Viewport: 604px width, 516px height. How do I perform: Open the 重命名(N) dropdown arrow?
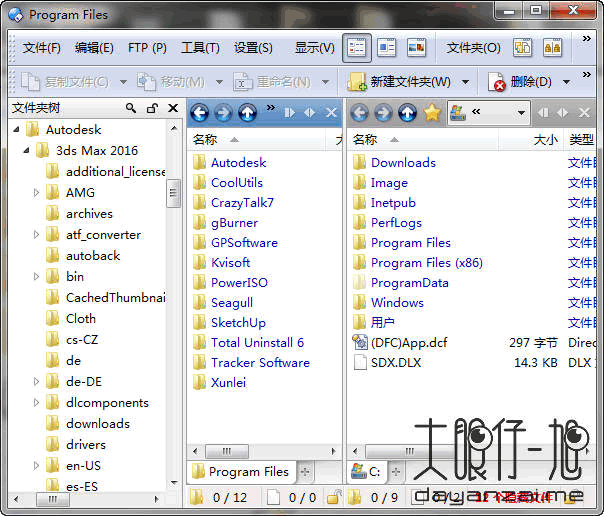pos(325,82)
